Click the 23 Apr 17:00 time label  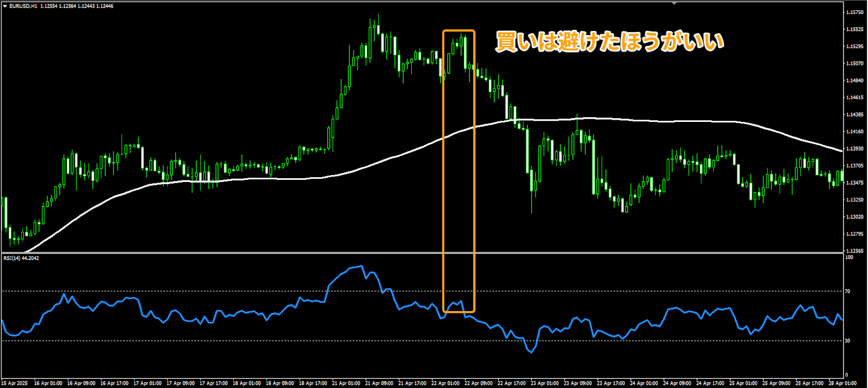pos(611,383)
